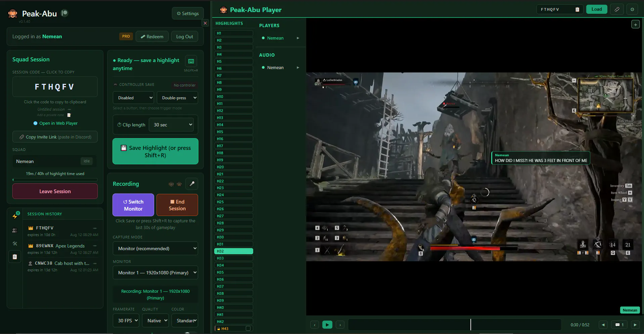Go to the next highlight
This screenshot has height=334, width=644.
(x=340, y=325)
